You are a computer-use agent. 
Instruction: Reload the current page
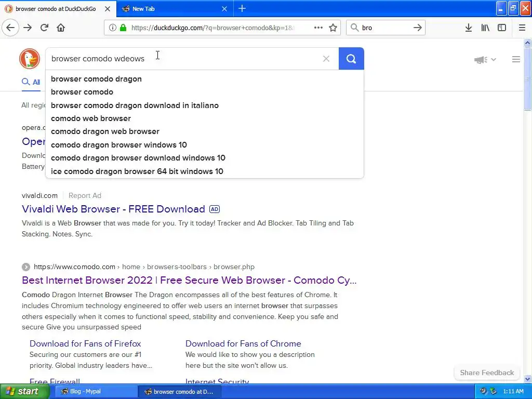click(45, 28)
